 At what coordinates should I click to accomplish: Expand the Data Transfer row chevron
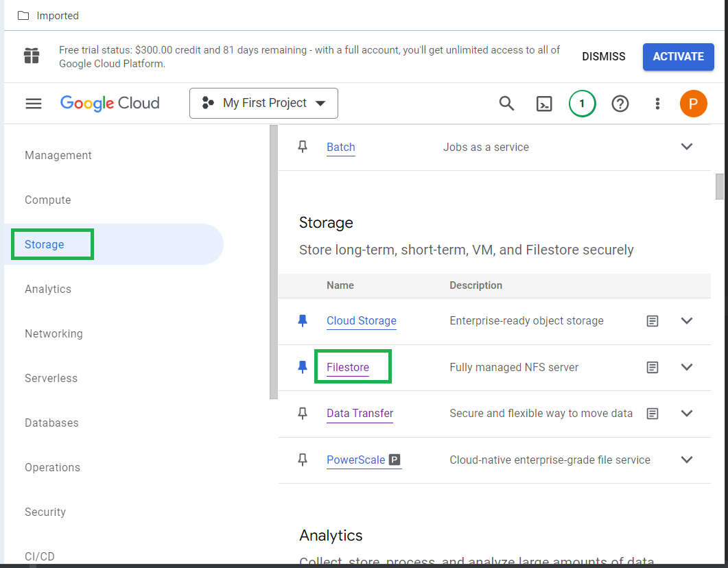(687, 413)
